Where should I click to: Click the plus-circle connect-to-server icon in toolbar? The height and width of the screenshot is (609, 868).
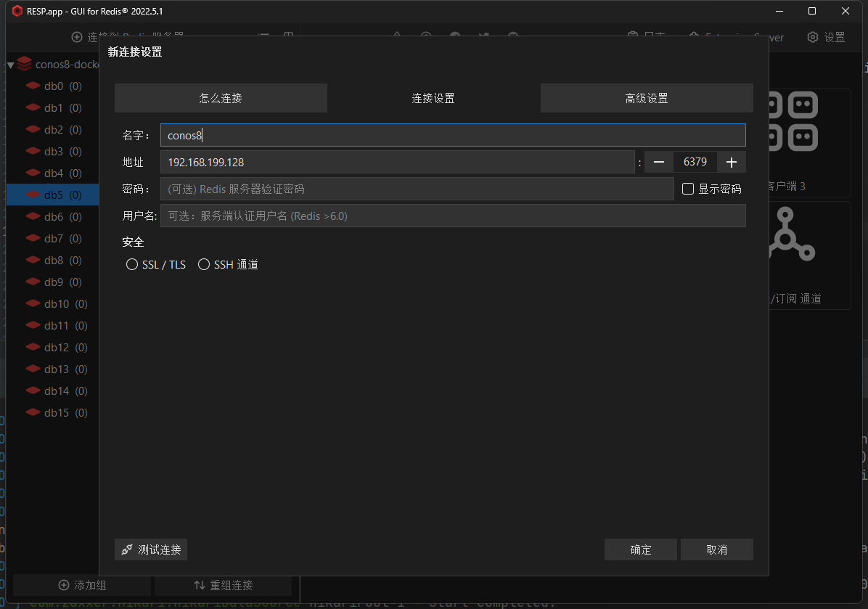[77, 37]
